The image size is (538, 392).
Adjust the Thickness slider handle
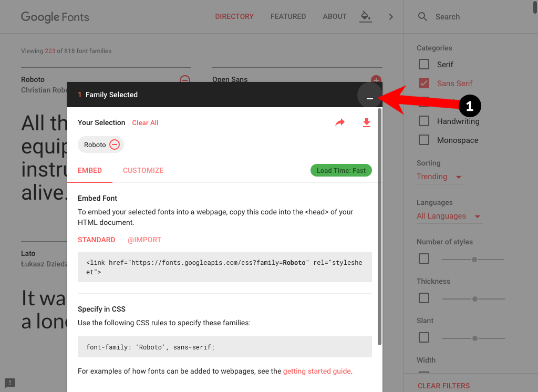point(475,299)
